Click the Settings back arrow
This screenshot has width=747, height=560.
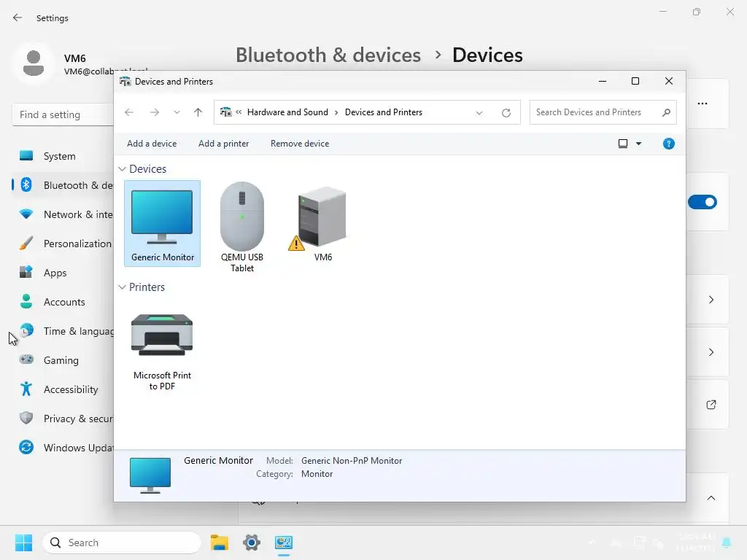[18, 17]
